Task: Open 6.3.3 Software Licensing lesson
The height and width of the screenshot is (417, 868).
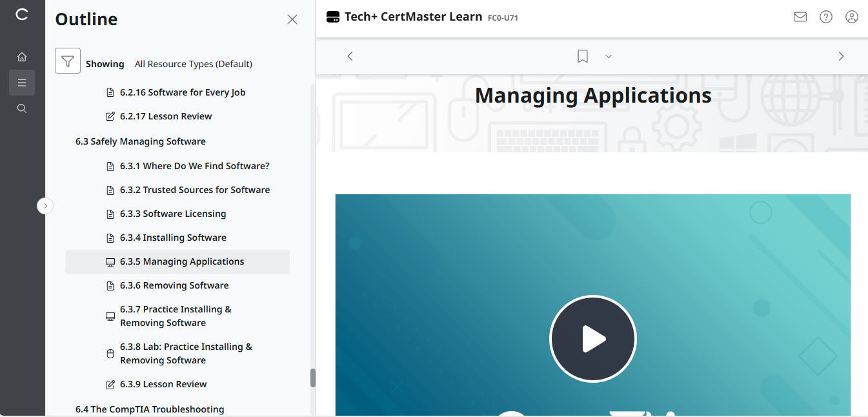Action: tap(173, 213)
